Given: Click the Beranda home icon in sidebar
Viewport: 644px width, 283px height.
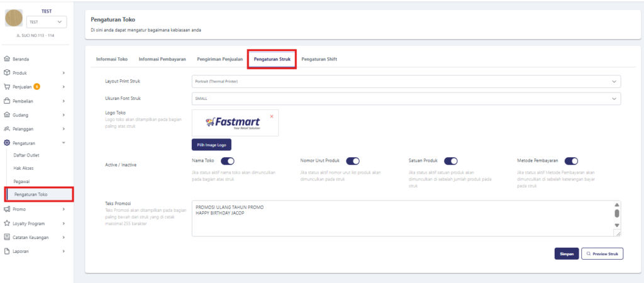Looking at the screenshot, I should click(7, 59).
